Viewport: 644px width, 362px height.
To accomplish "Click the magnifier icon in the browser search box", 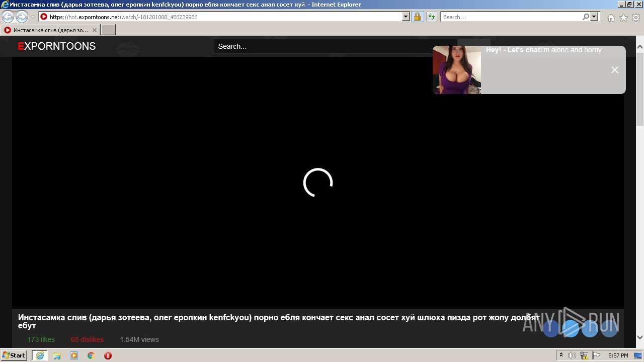I will coord(586,17).
